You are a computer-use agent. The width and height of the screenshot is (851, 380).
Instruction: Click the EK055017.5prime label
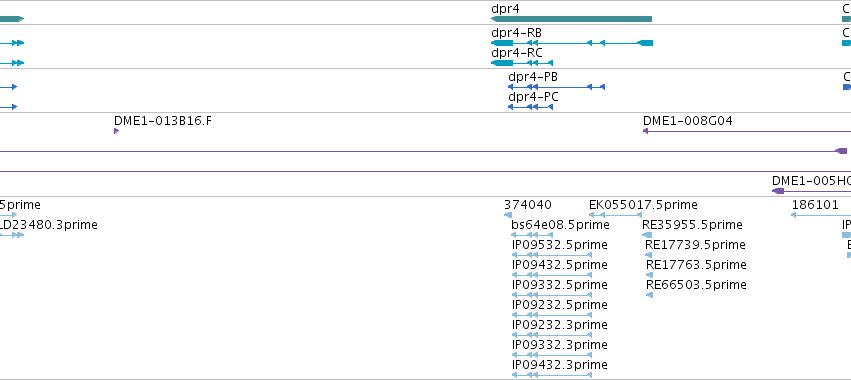pyautogui.click(x=643, y=205)
